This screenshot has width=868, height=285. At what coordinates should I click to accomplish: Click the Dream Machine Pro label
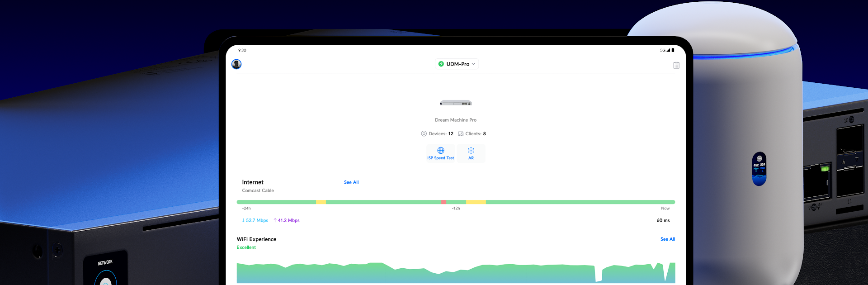click(x=456, y=120)
